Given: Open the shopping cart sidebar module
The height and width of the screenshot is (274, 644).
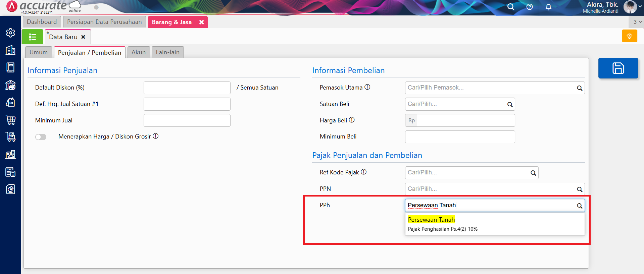Looking at the screenshot, I should (10, 120).
